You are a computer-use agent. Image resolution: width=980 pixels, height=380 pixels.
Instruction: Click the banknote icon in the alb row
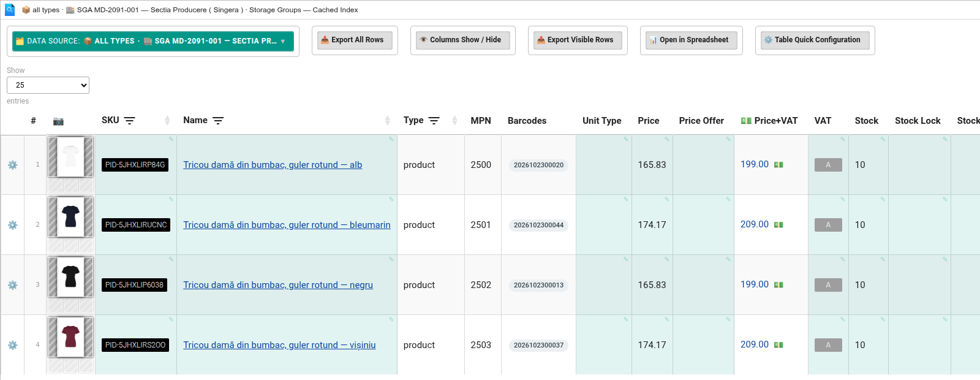point(778,165)
